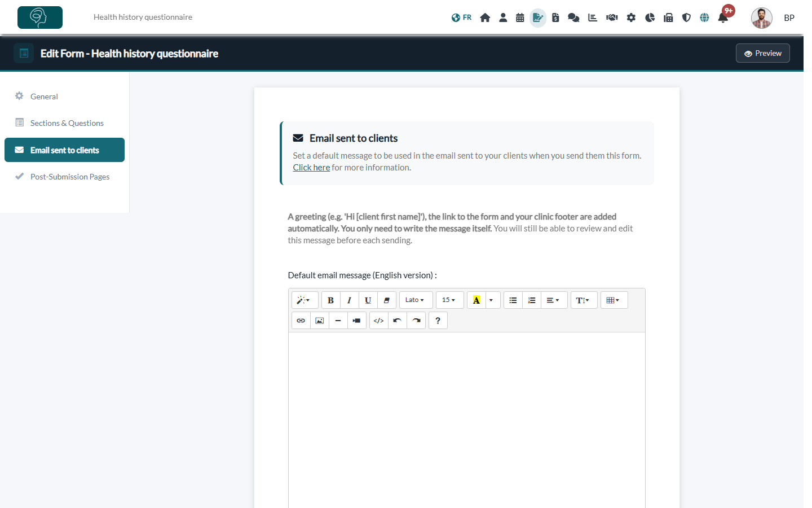This screenshot has height=508, width=812.
Task: Open the globe icon beside the bell
Action: point(704,17)
